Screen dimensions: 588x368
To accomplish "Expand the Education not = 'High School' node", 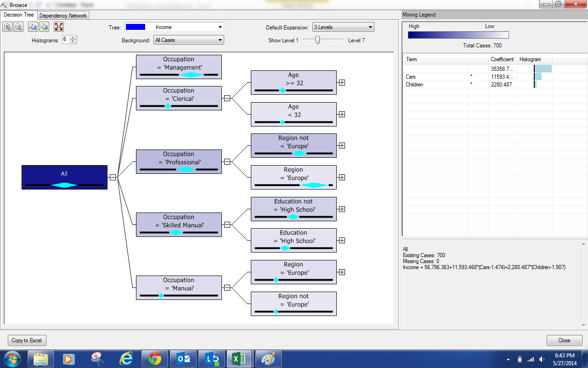I will point(342,209).
